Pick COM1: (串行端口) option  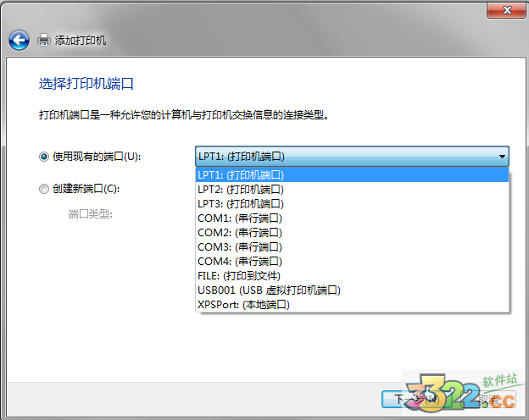352,218
